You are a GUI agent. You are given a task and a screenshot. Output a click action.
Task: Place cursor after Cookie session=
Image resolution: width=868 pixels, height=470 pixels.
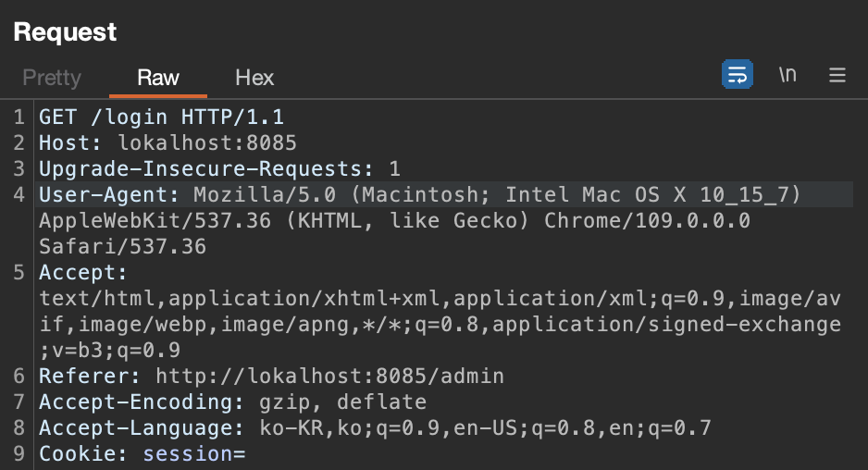pos(246,454)
